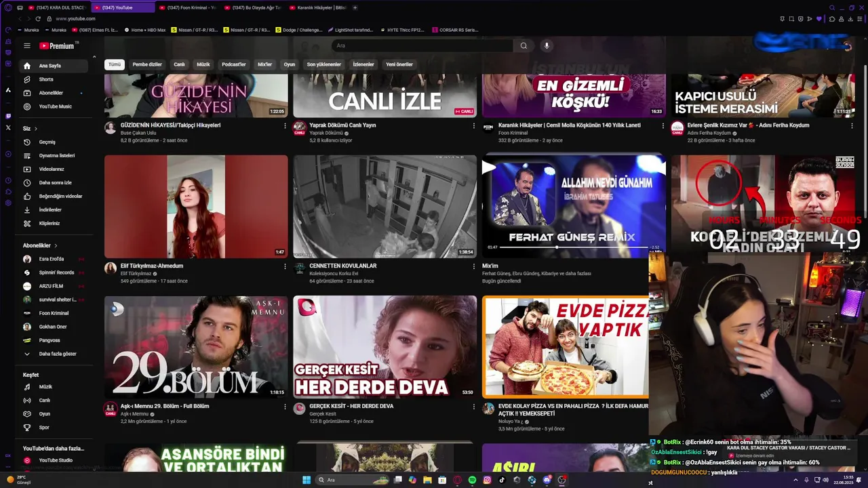Viewport: 868px width, 488px height.
Task: Open Kolelsiyoncu Korku Evi channel link
Action: pos(334,273)
